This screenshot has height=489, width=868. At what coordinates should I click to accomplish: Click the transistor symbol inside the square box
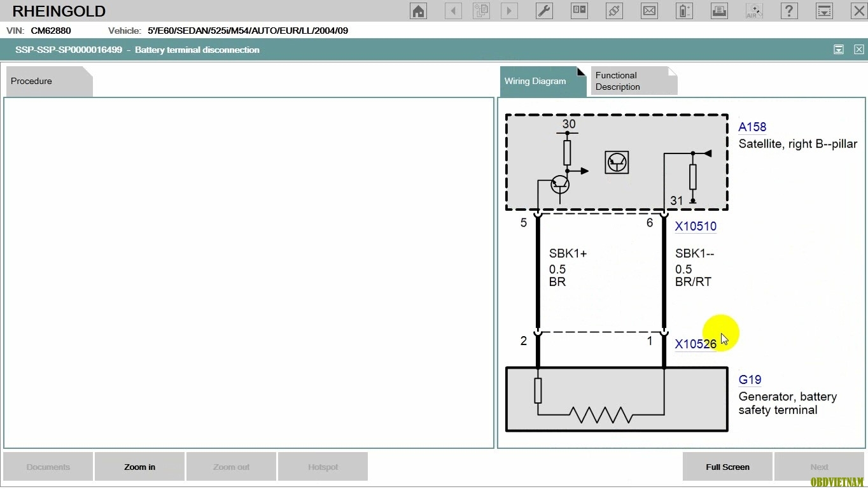click(617, 162)
